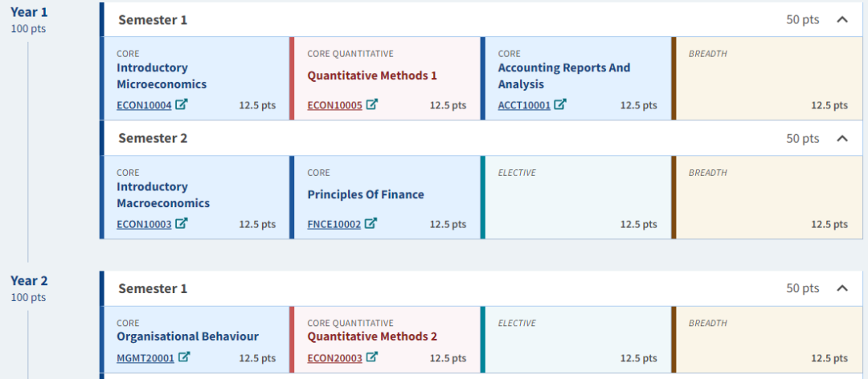Click external link icon beside ECON20003

(x=372, y=357)
